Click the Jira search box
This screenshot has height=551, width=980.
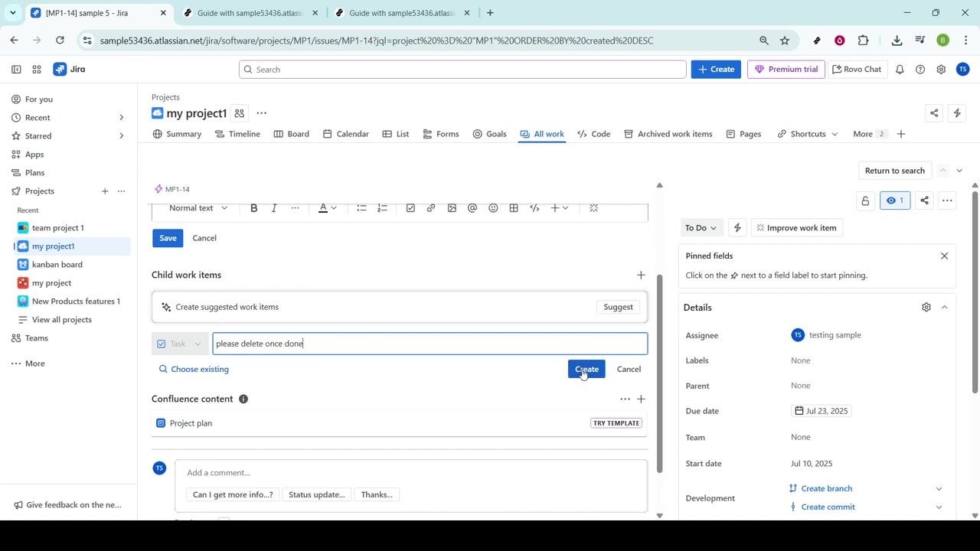point(462,69)
